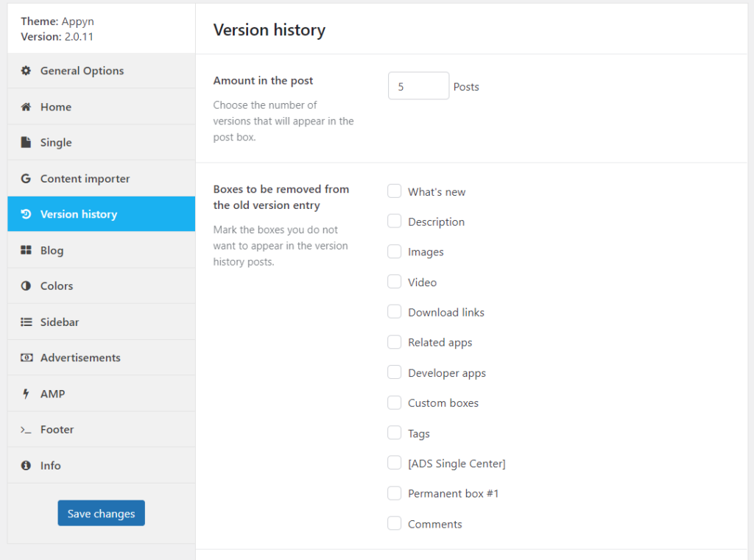Open General Options settings
The height and width of the screenshot is (560, 754).
pos(26,71)
